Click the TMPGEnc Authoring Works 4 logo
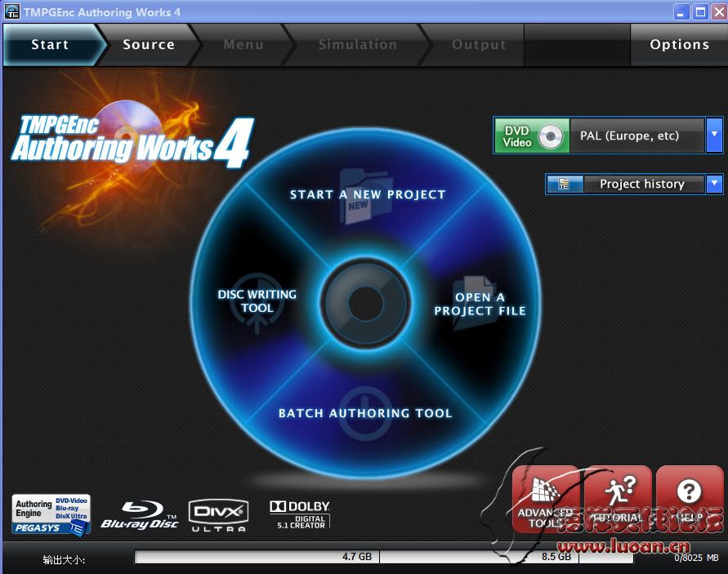Screen dimensions: 728x574 coord(133,141)
